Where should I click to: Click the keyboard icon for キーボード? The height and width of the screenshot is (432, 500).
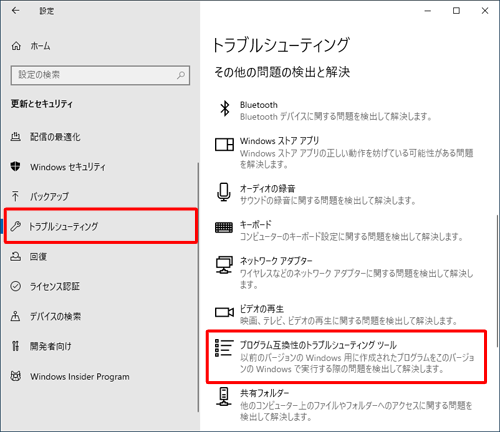pos(224,228)
